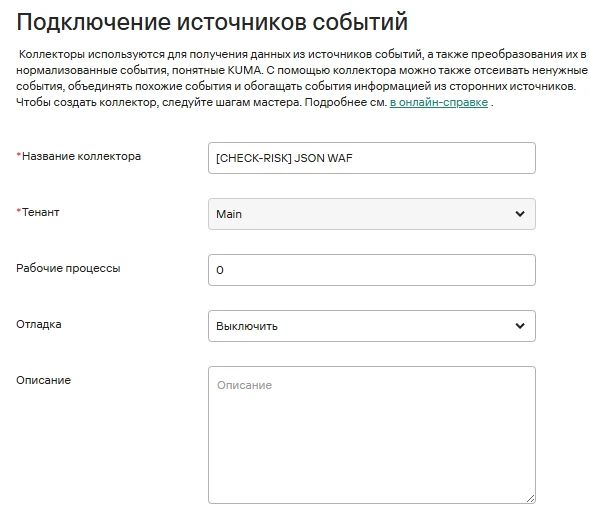Open the «Отладка» dropdown showing Выключить
Screen dimensions: 590x511
(x=372, y=326)
